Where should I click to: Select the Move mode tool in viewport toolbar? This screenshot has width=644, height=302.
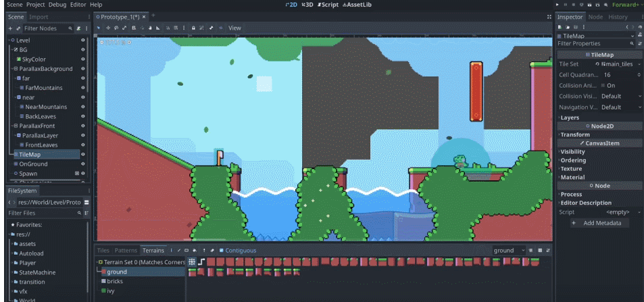coord(108,28)
